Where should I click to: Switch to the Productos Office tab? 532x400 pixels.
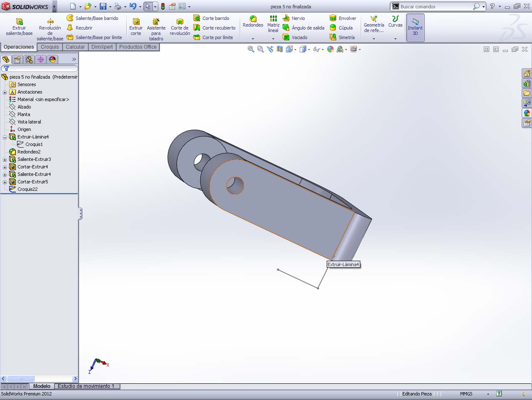(138, 47)
